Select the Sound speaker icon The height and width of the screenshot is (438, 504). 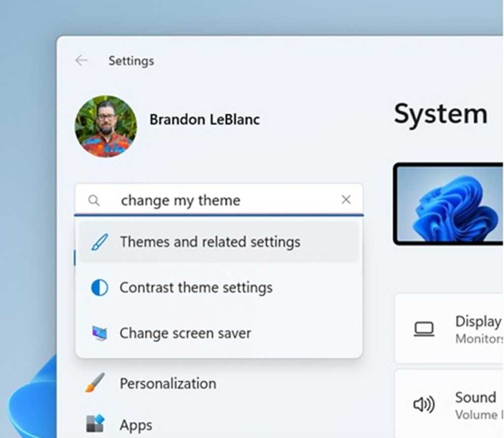pos(424,405)
